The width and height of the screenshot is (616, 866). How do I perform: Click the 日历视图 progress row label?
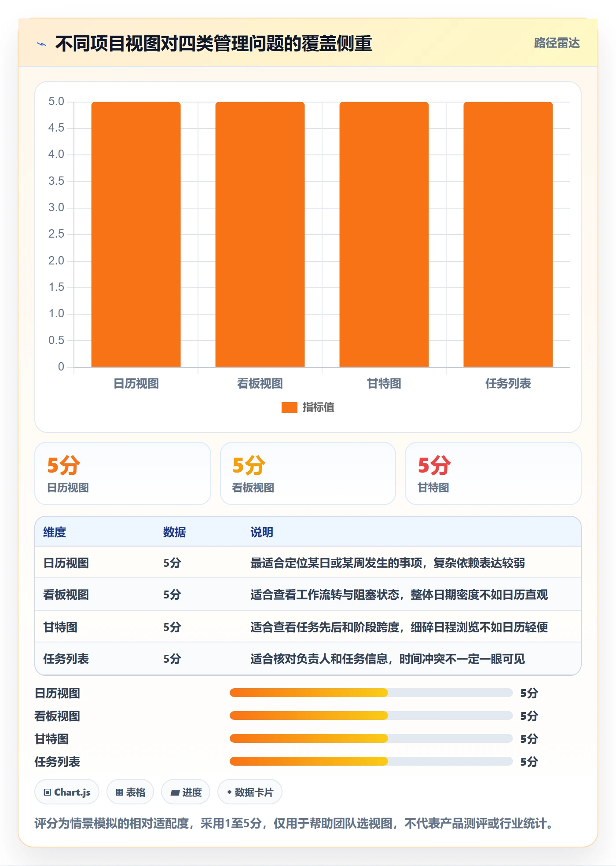click(58, 694)
